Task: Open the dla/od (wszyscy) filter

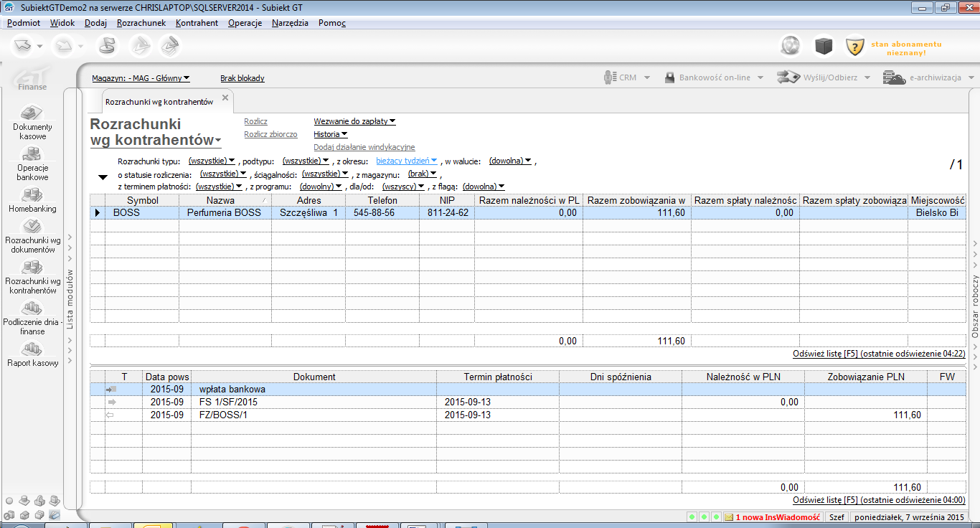Action: click(x=404, y=187)
